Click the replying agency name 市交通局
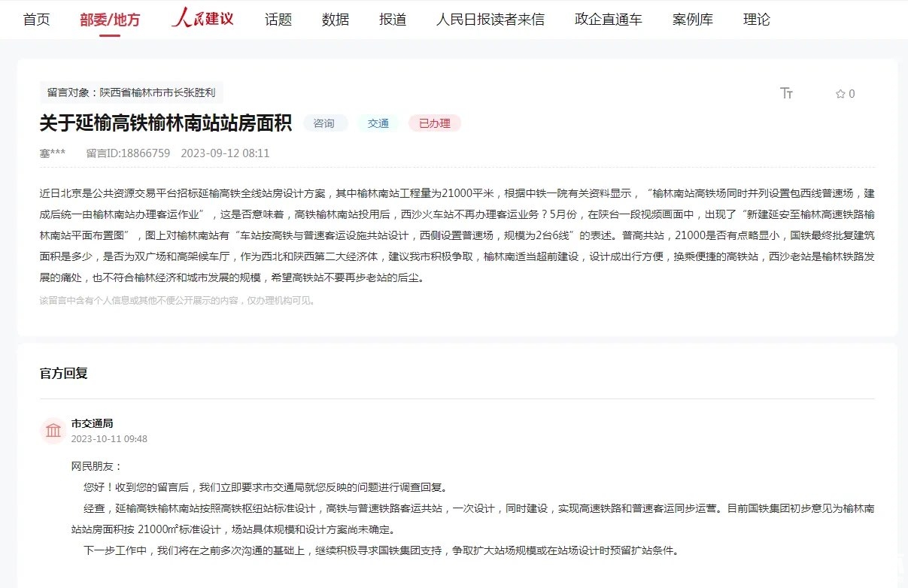 (93, 423)
